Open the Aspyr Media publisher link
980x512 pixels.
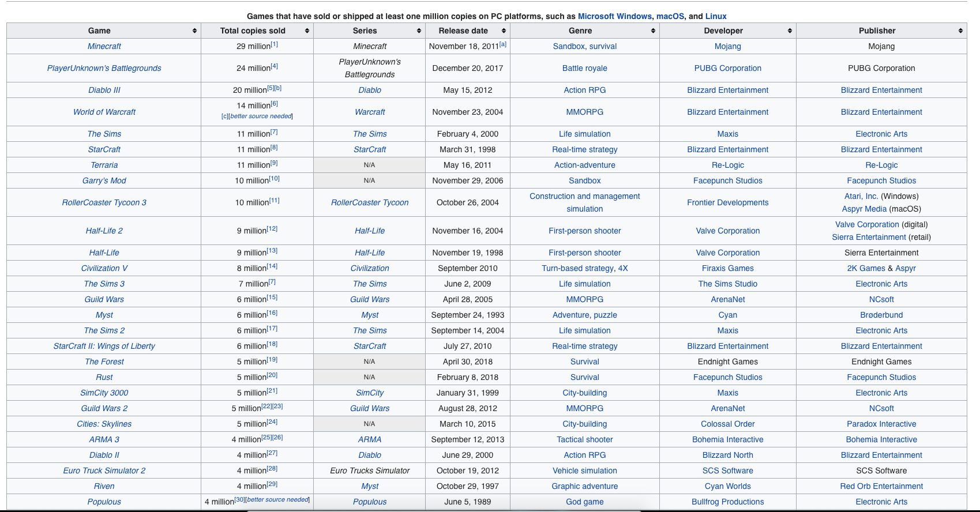(x=864, y=209)
